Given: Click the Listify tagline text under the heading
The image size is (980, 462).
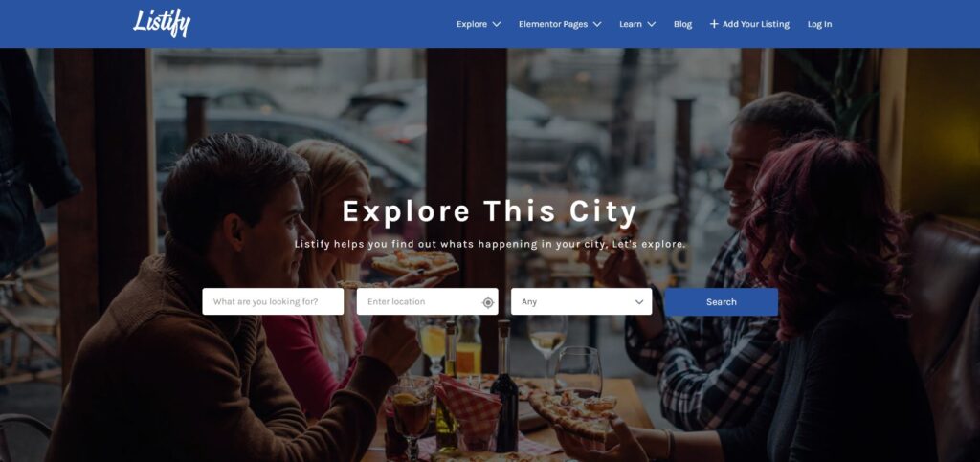Looking at the screenshot, I should (x=490, y=244).
